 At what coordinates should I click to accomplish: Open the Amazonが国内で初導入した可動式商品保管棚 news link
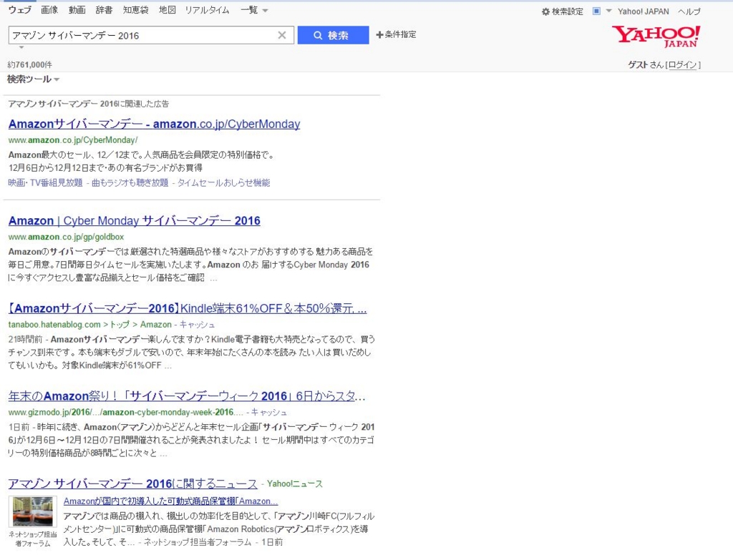tap(170, 501)
